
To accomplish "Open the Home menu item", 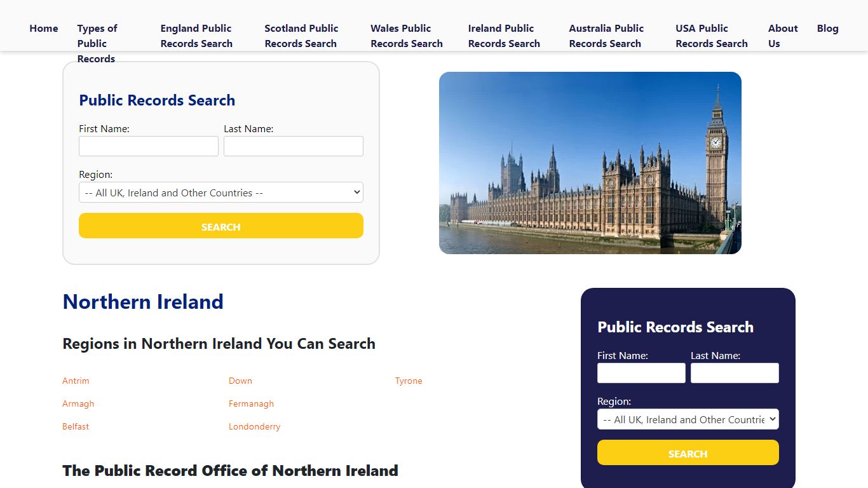I will 43,29.
